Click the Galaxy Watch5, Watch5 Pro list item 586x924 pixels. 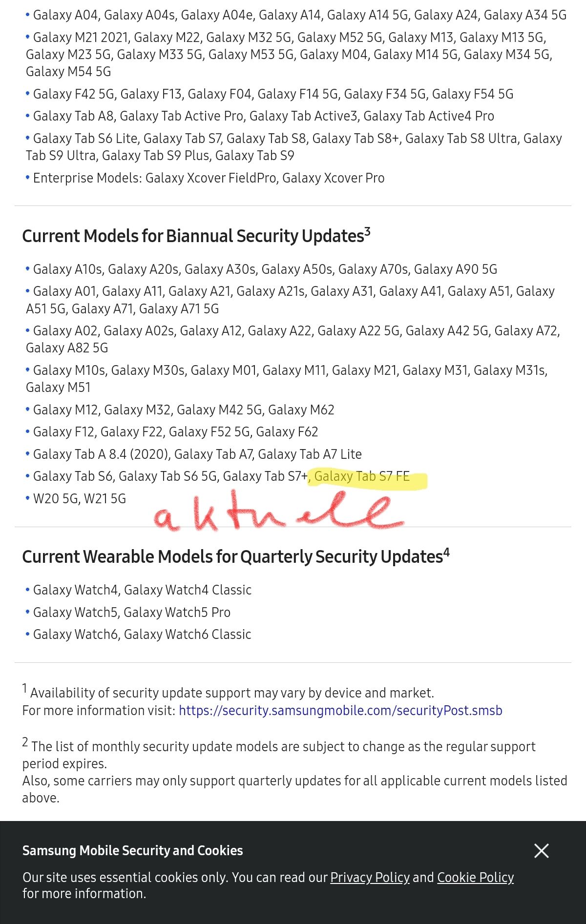tap(128, 612)
